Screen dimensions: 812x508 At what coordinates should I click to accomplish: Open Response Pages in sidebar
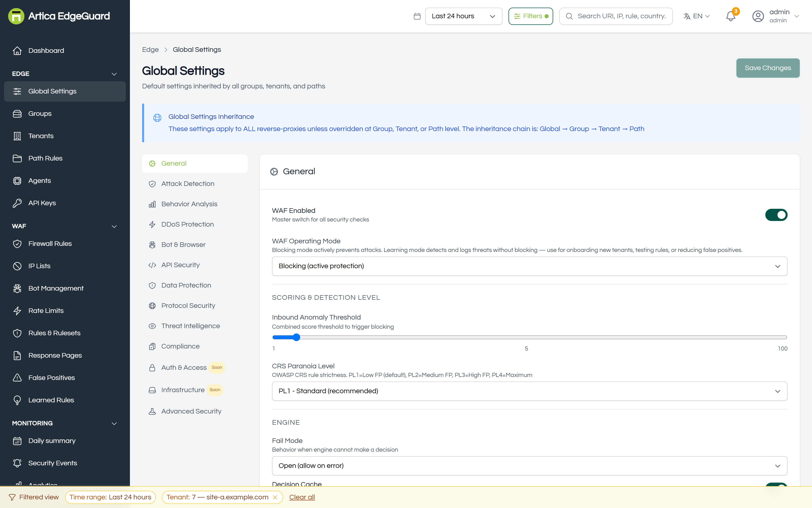(65, 355)
